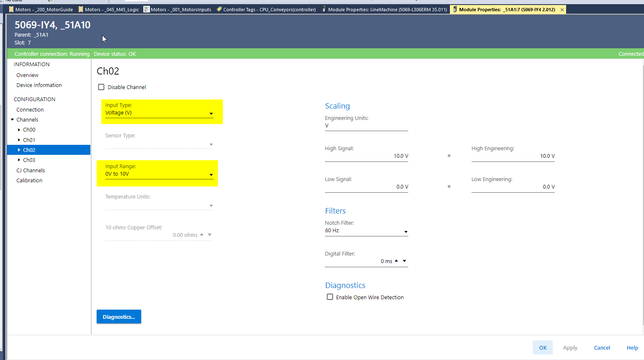Open the channel Diagnostics dialog button
The height and width of the screenshot is (360, 644).
click(x=119, y=317)
